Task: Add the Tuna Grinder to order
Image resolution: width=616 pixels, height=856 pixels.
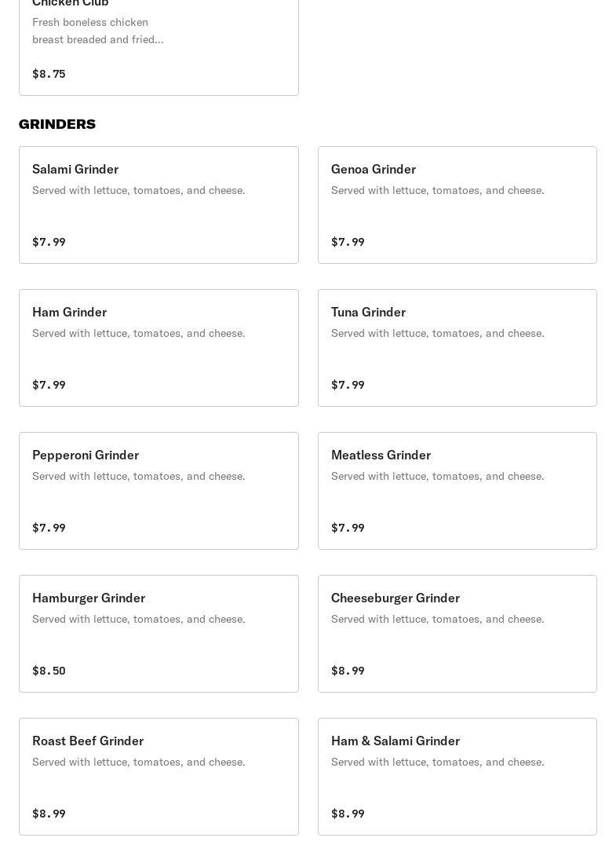Action: (x=457, y=348)
